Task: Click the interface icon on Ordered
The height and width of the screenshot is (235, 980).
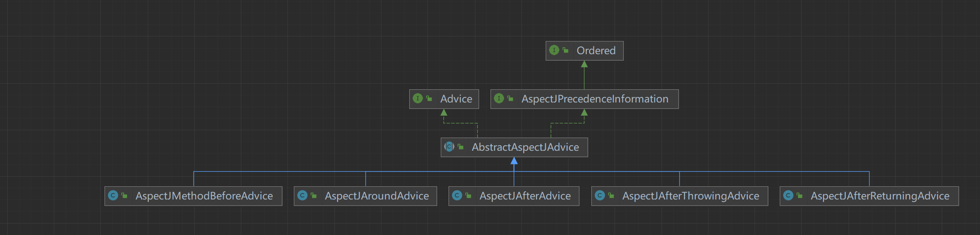Action: [x=554, y=50]
